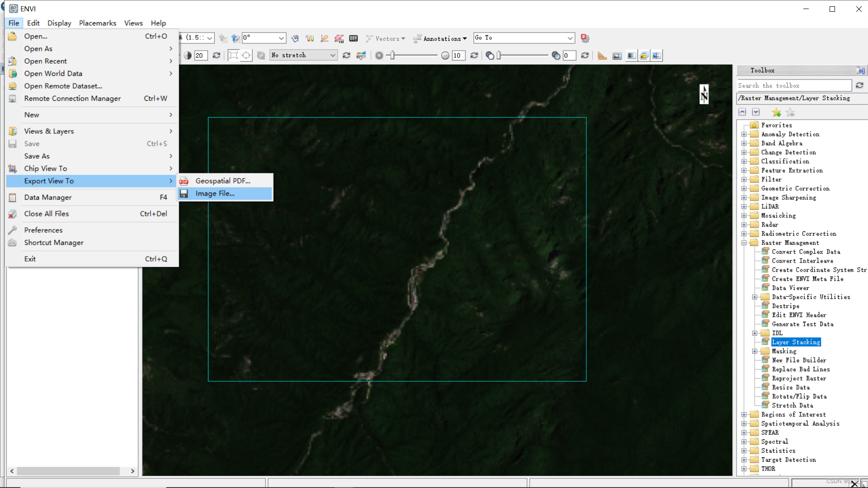
Task: Click the refresh icon beside toolbox search
Action: (859, 85)
